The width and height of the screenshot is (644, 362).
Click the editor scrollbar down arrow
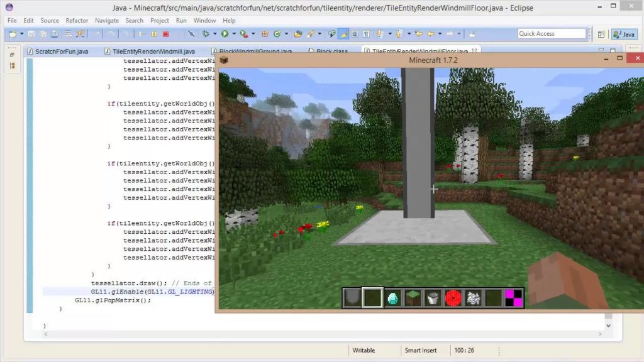tap(608, 326)
